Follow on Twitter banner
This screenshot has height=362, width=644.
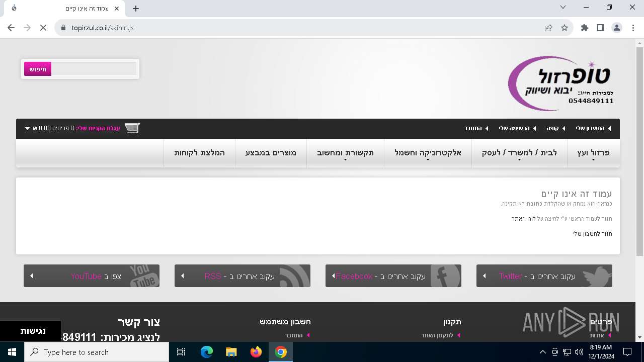(x=544, y=276)
